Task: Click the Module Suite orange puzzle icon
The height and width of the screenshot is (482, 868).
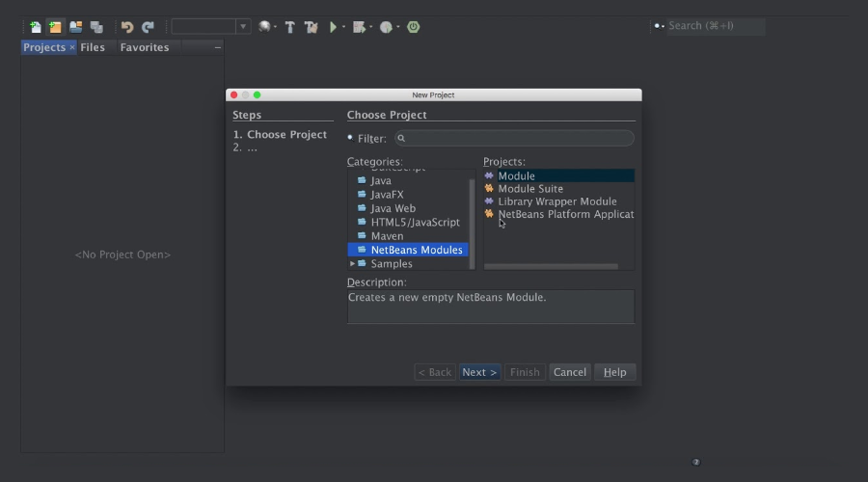Action: coord(489,188)
